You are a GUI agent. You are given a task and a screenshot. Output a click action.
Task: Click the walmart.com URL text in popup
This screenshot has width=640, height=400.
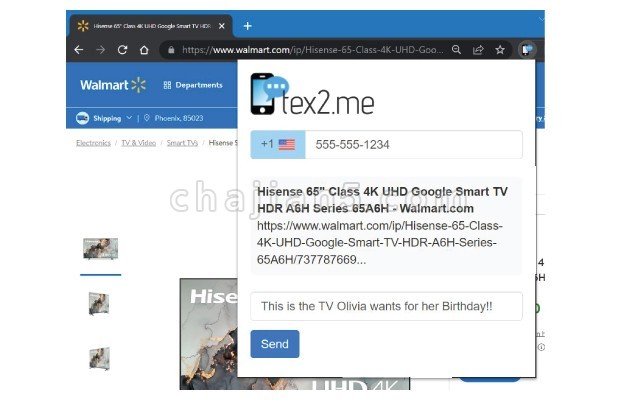point(380,242)
